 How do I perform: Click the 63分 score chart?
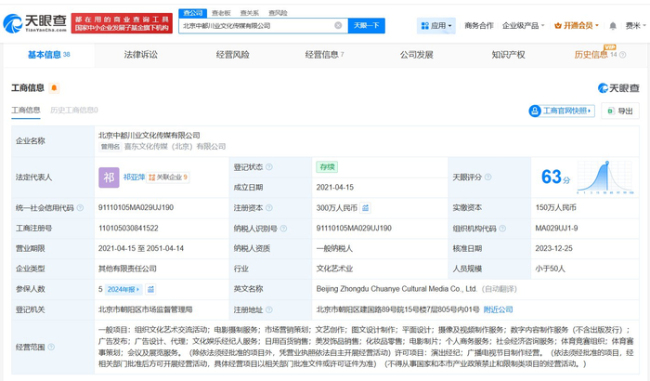pyautogui.click(x=606, y=177)
